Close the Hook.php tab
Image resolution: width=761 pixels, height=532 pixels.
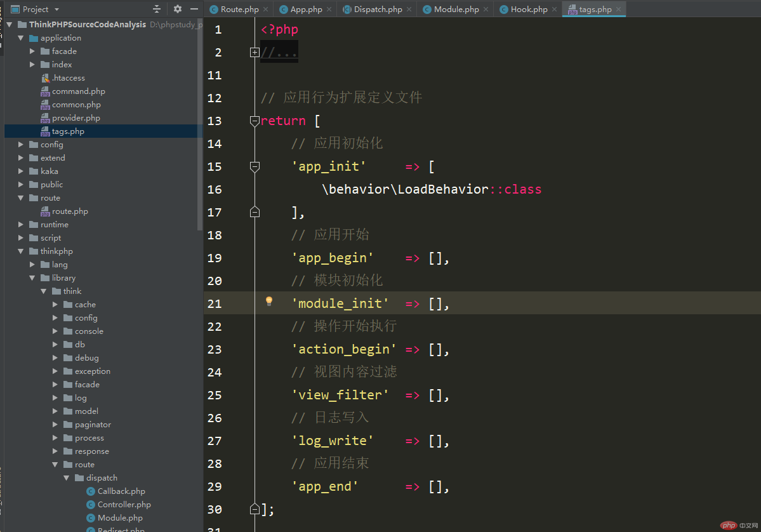(554, 10)
